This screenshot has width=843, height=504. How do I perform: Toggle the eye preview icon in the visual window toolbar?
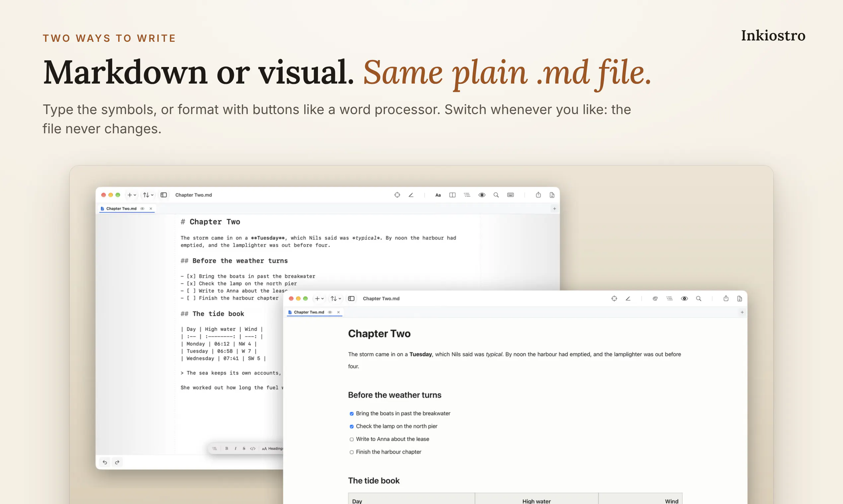click(684, 298)
